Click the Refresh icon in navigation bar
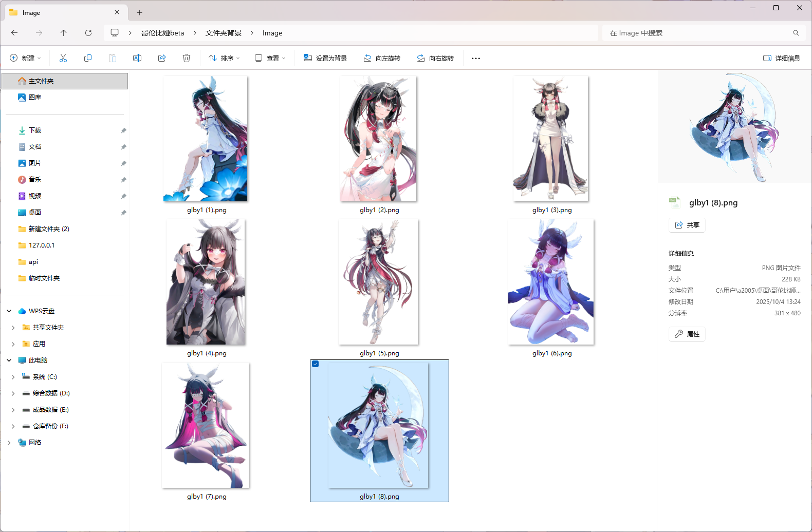Image resolution: width=812 pixels, height=532 pixels. pyautogui.click(x=88, y=33)
